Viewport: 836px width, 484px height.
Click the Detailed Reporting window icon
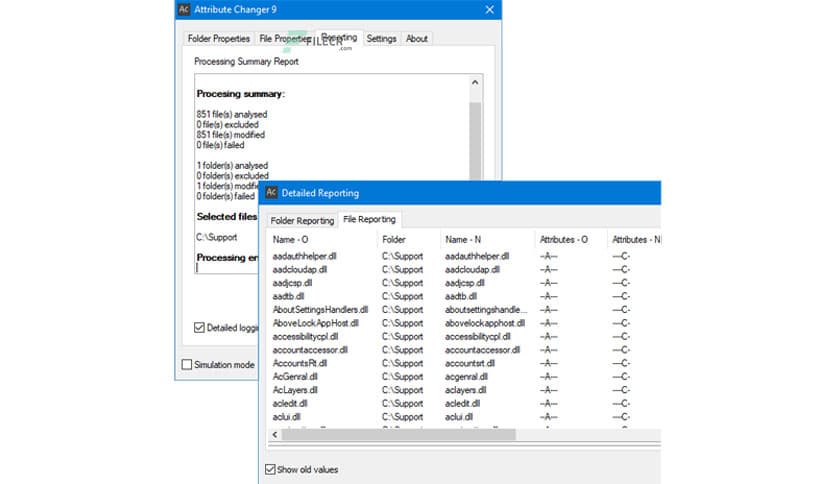(271, 192)
